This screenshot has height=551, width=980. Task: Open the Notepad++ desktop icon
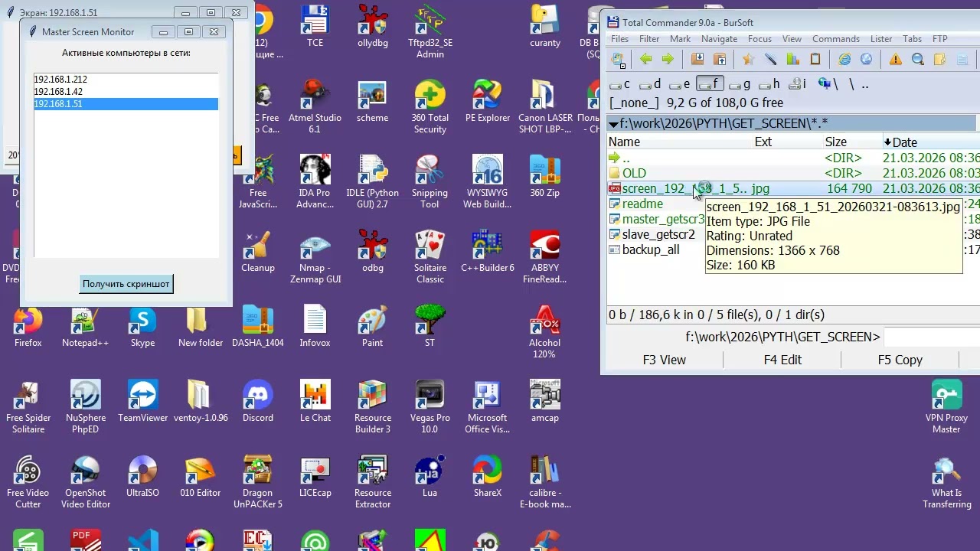85,327
